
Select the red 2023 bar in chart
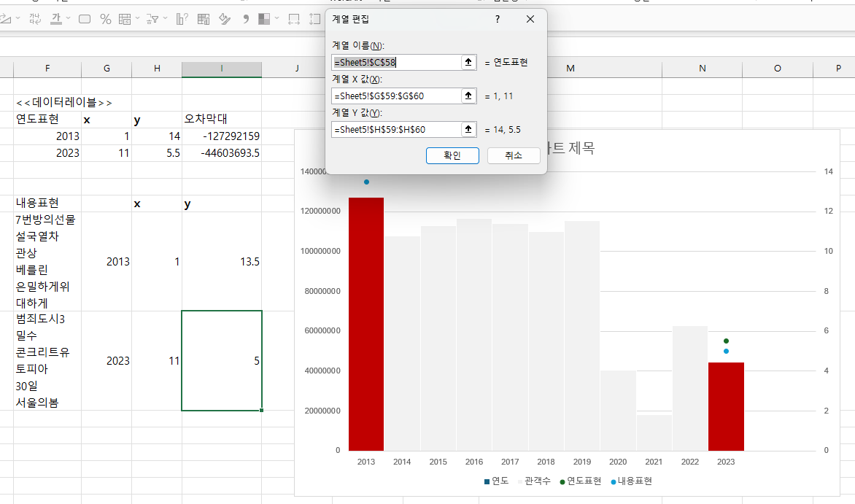coord(727,406)
